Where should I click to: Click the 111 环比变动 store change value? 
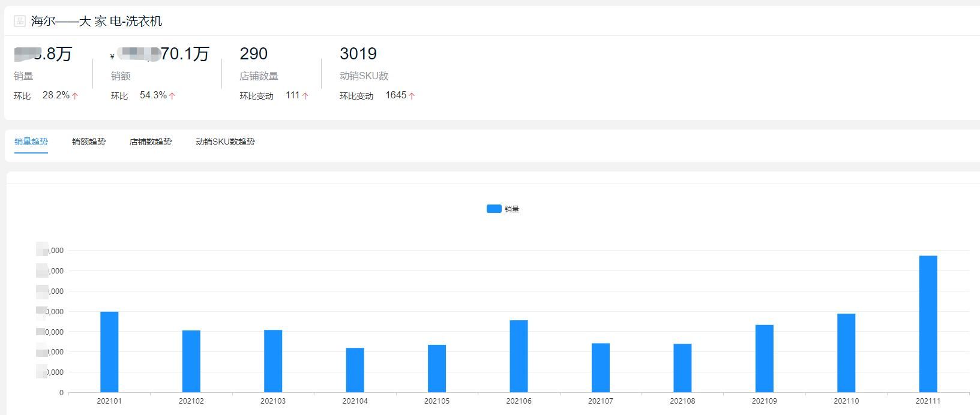tap(293, 95)
